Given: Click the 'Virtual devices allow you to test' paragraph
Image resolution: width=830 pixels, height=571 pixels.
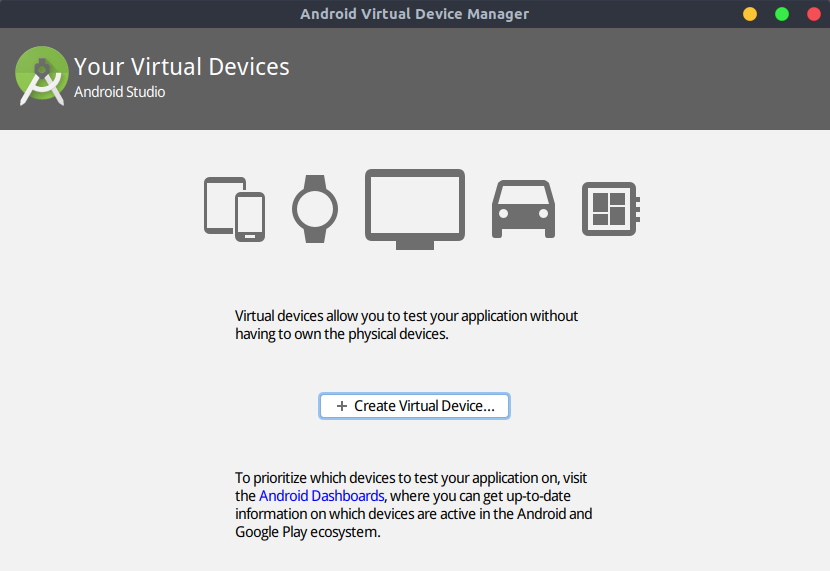Looking at the screenshot, I should [x=407, y=325].
